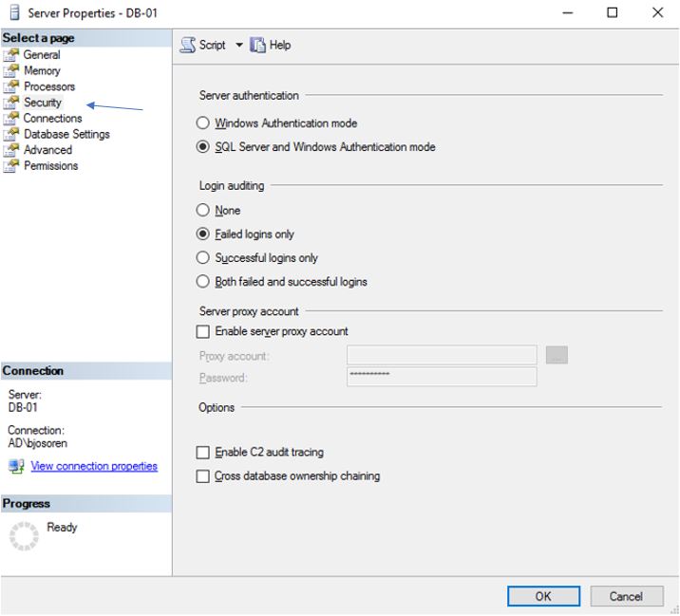Click the Script toolbar icon
This screenshot has height=616, width=680.
pyautogui.click(x=188, y=45)
